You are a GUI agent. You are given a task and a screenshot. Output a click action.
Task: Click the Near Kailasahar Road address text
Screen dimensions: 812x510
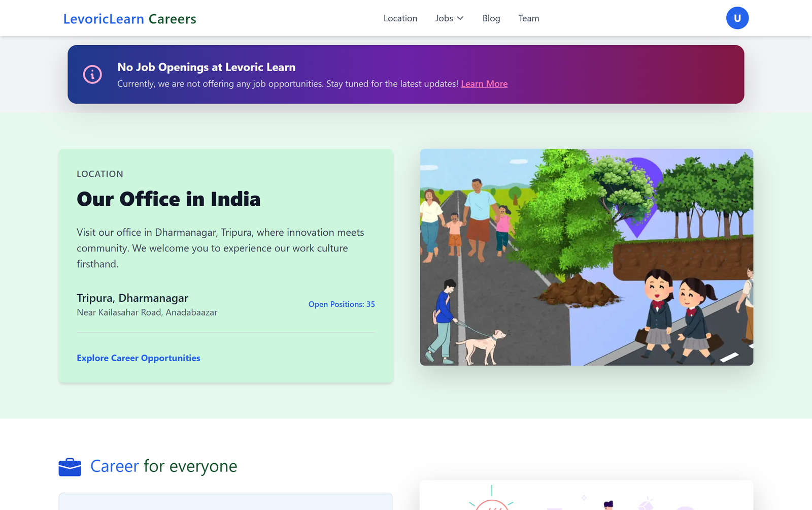coord(147,312)
